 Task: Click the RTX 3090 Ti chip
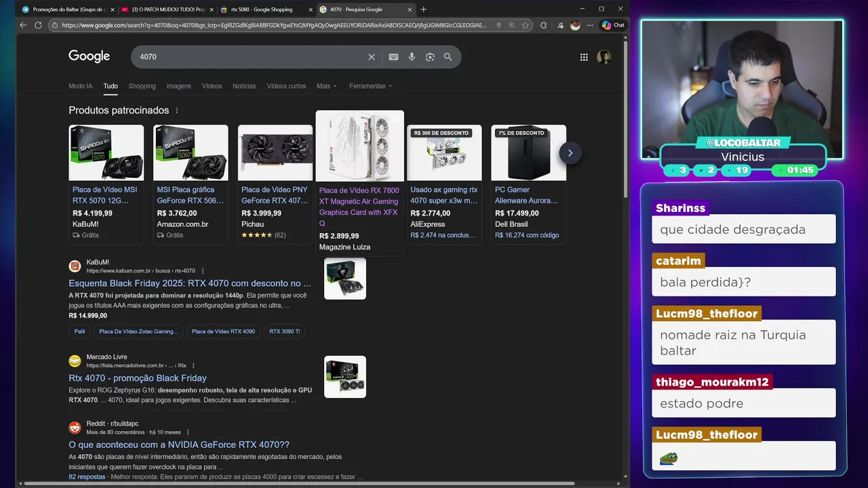pos(284,331)
